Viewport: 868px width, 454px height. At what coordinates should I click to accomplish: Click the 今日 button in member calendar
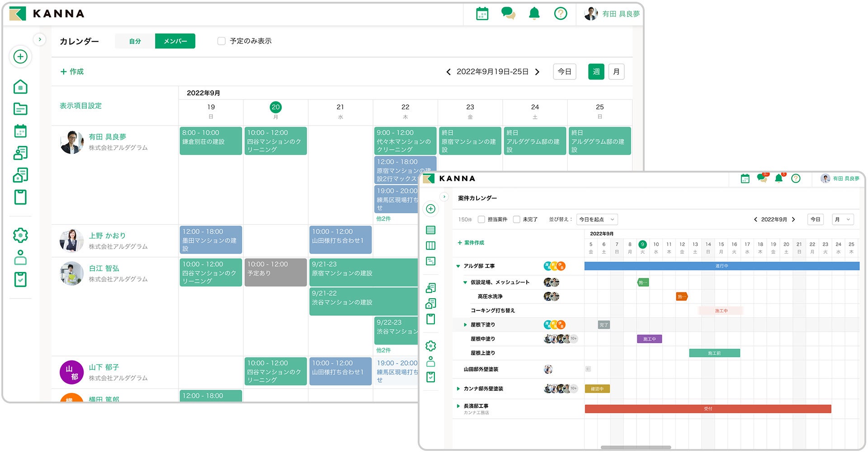[564, 72]
